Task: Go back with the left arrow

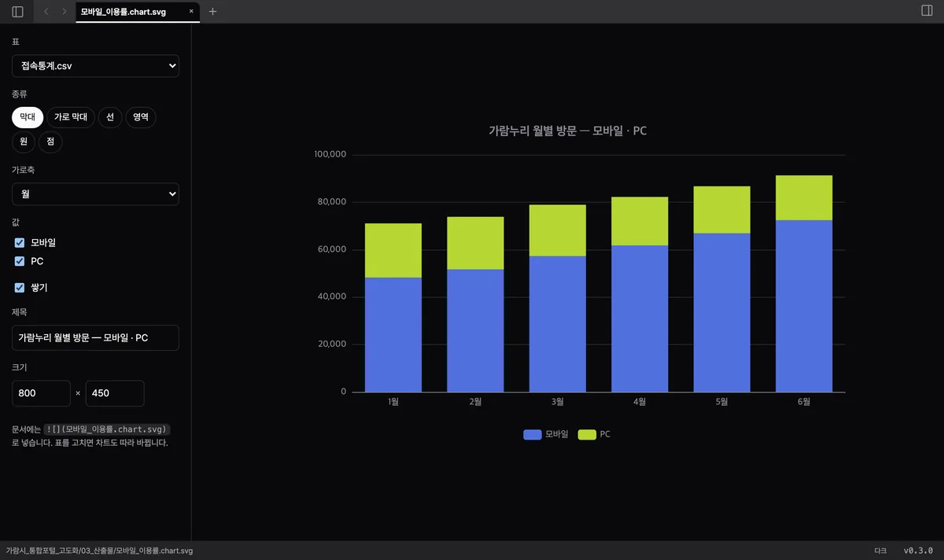Action: (46, 12)
